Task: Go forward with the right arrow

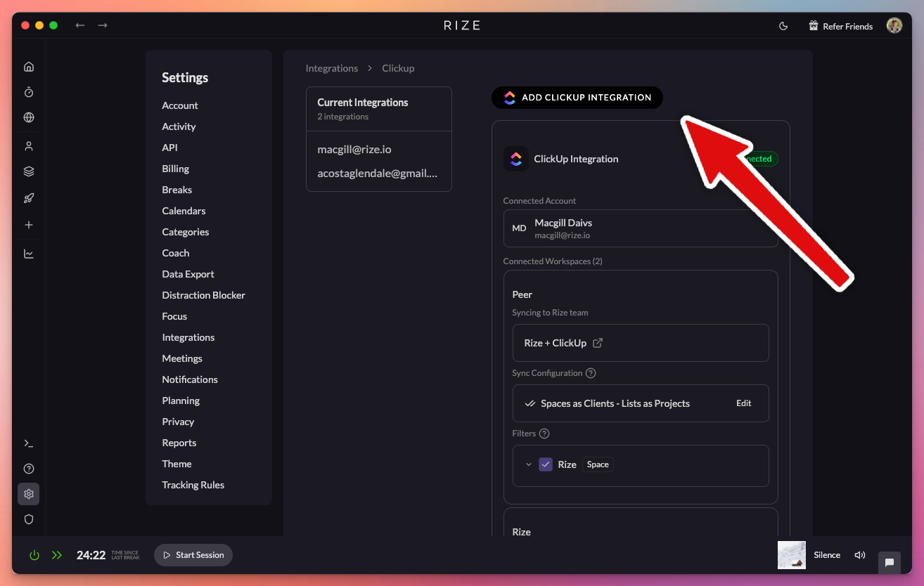Action: pyautogui.click(x=103, y=25)
